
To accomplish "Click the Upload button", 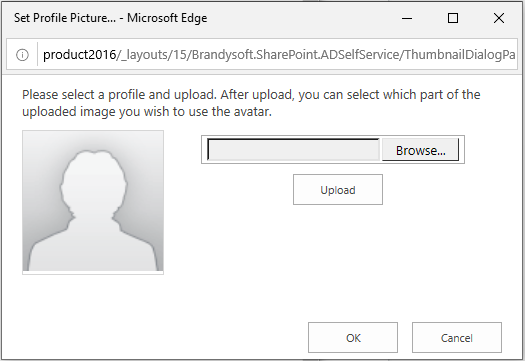I will coord(338,190).
